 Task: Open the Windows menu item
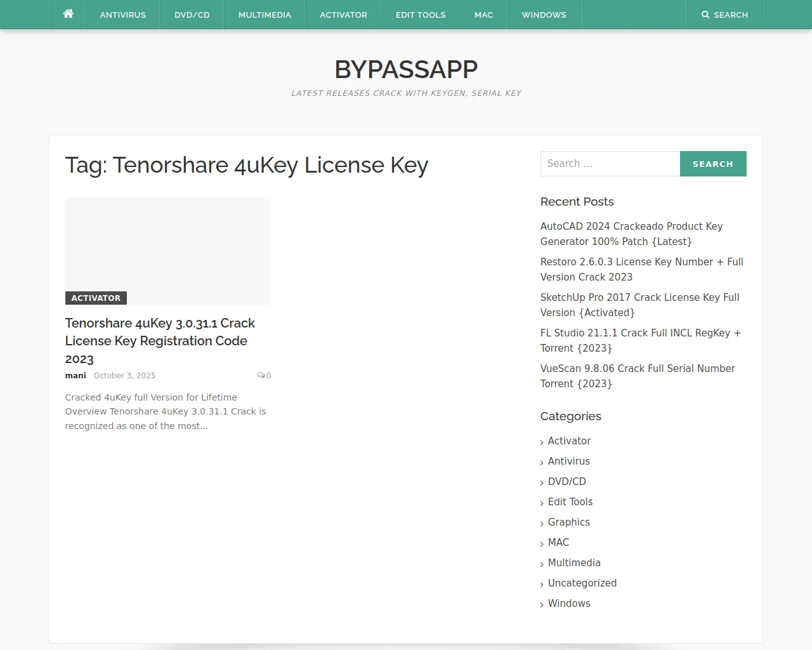coord(544,15)
